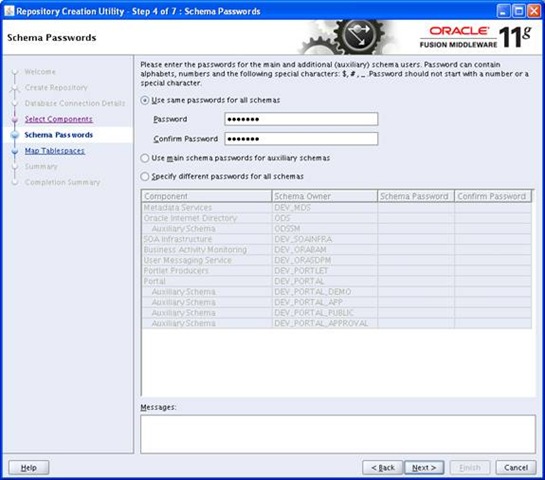The height and width of the screenshot is (480, 545).
Task: Click the Map Tablespaces step node icon
Action: click(15, 151)
